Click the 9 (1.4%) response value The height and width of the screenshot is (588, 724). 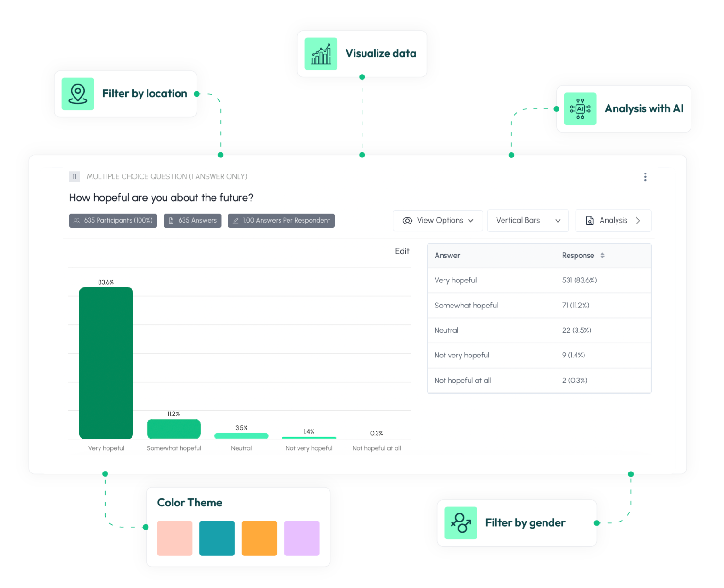click(574, 356)
